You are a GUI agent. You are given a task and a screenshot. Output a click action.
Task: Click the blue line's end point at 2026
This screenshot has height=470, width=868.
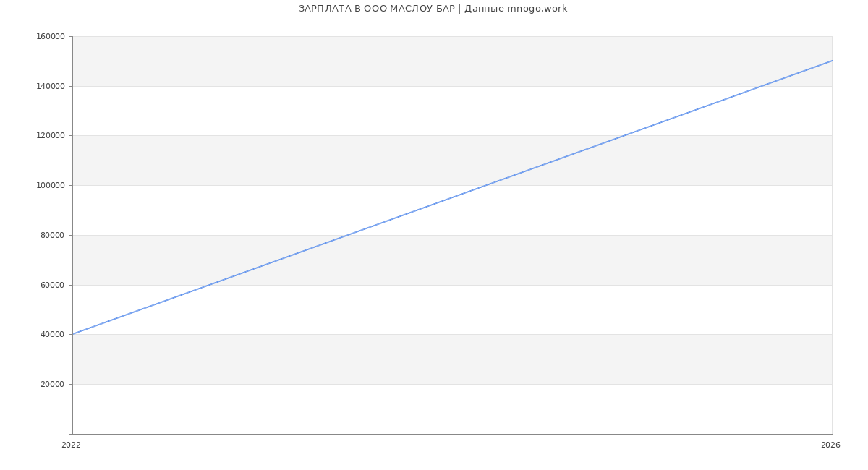pos(831,61)
